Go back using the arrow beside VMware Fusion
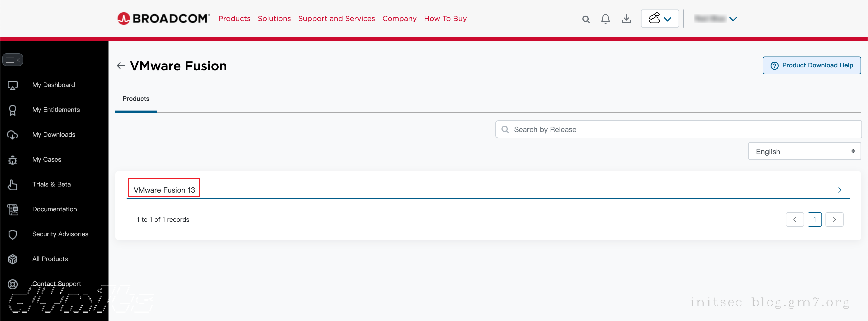The height and width of the screenshot is (321, 868). pyautogui.click(x=121, y=65)
